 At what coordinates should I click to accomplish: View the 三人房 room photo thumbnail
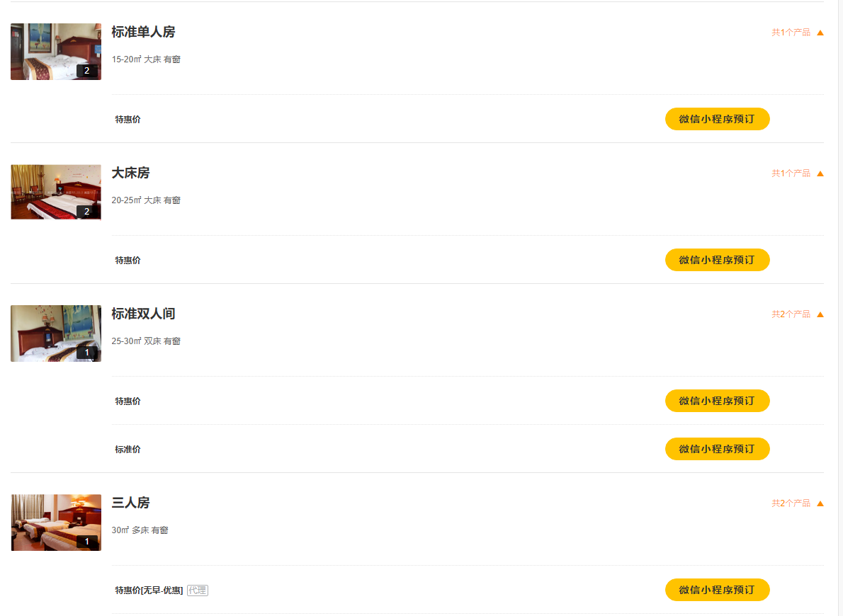tap(55, 523)
